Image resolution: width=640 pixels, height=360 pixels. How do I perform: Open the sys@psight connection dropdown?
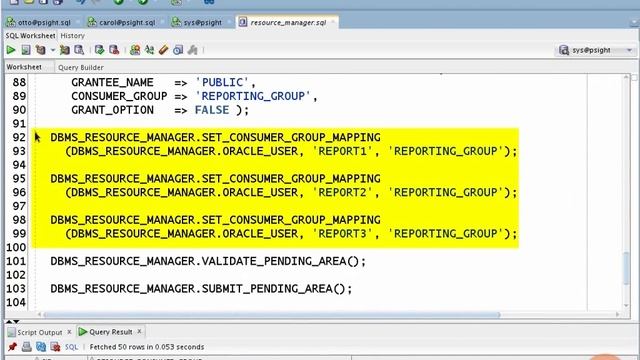(629, 50)
